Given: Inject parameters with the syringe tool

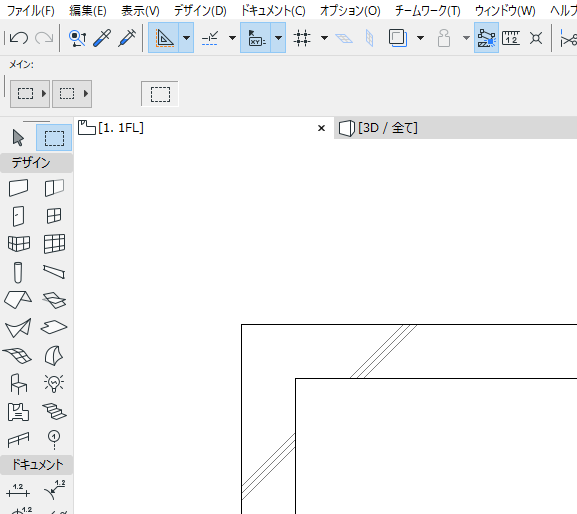Looking at the screenshot, I should click(127, 38).
